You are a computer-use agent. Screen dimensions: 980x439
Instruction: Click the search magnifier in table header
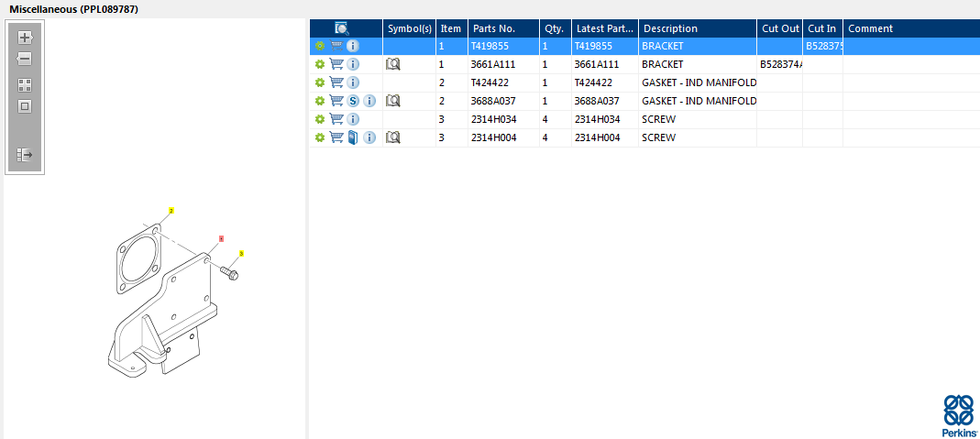pyautogui.click(x=342, y=28)
